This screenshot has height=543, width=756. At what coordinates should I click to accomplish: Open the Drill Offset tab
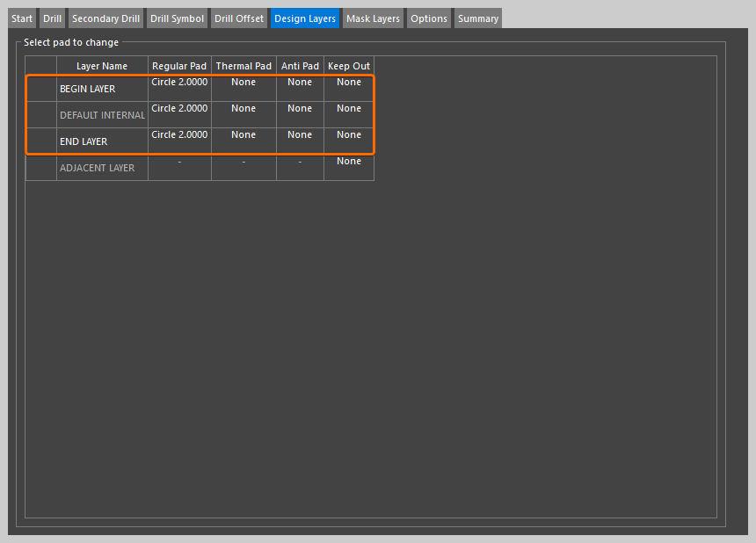[239, 18]
